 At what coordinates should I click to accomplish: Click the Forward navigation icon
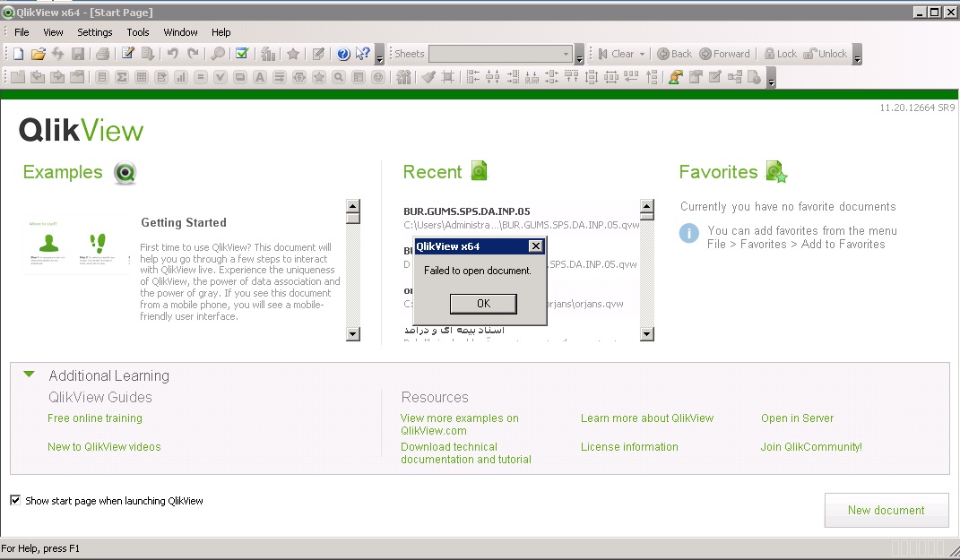point(725,54)
